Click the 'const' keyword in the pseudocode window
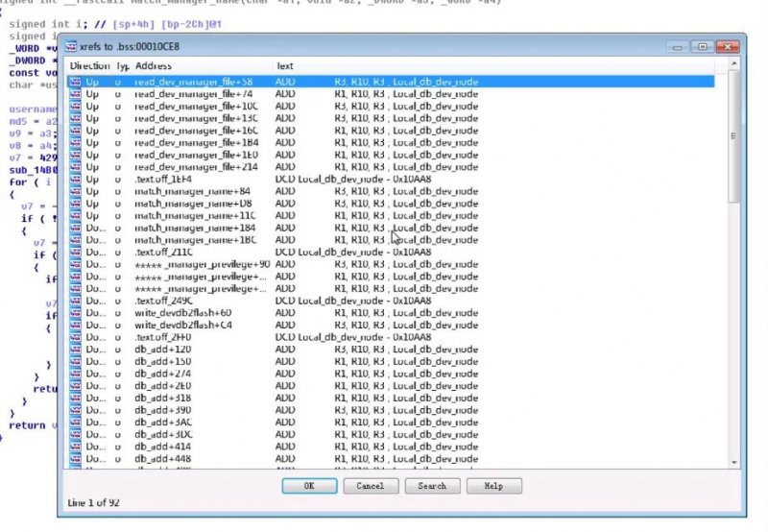 point(24,72)
